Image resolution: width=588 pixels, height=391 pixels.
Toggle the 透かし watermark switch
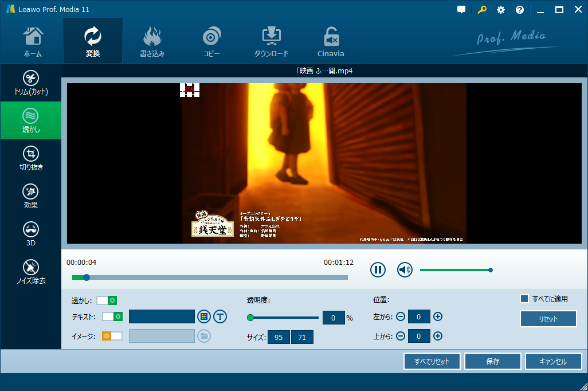coord(107,300)
